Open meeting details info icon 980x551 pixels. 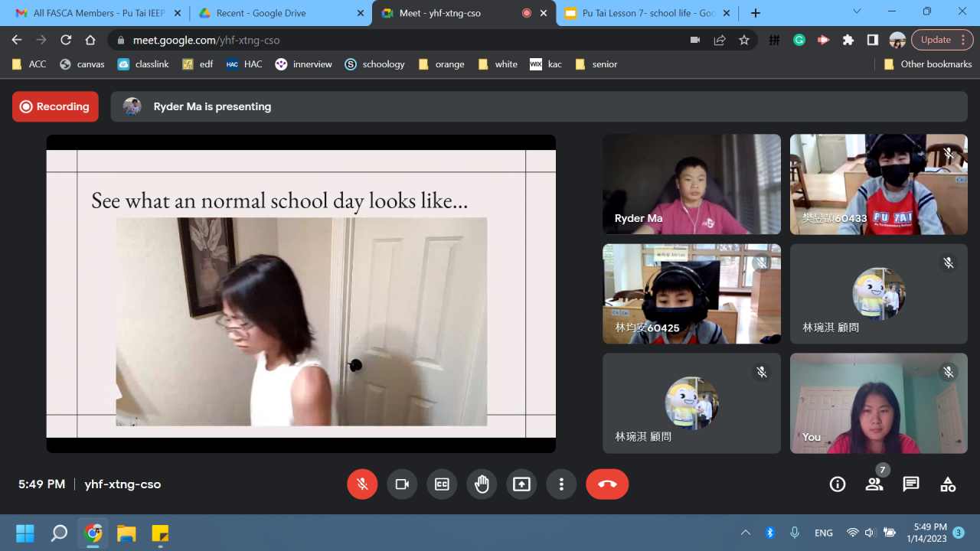tap(838, 484)
